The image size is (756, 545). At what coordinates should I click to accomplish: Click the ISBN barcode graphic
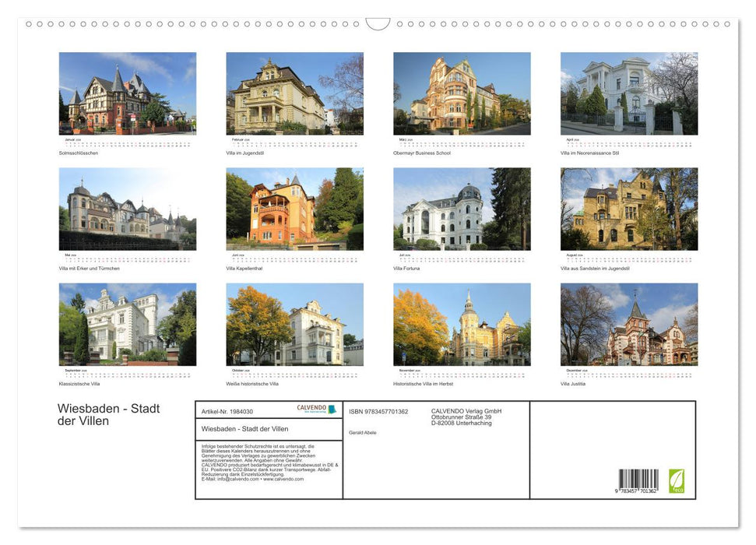click(640, 479)
